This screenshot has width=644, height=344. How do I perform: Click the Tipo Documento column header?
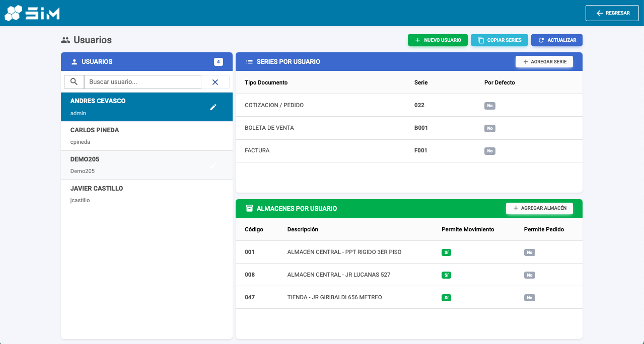(x=266, y=82)
